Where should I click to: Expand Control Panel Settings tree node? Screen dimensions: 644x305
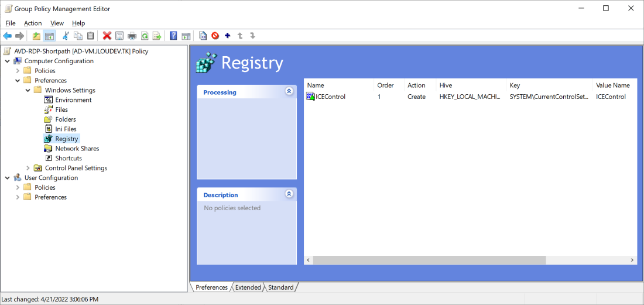point(28,168)
